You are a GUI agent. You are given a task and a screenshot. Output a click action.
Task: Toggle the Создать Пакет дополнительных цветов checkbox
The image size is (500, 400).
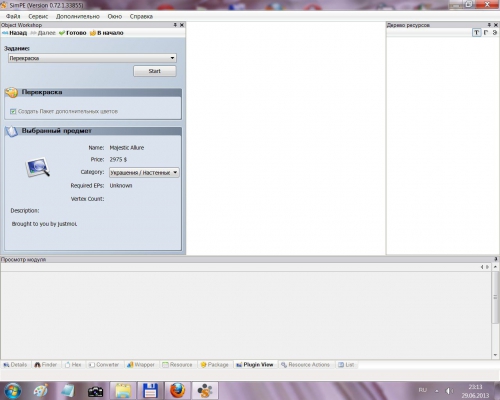coord(13,111)
